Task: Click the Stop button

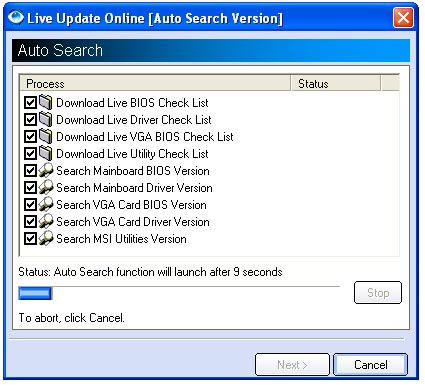Action: pos(378,293)
